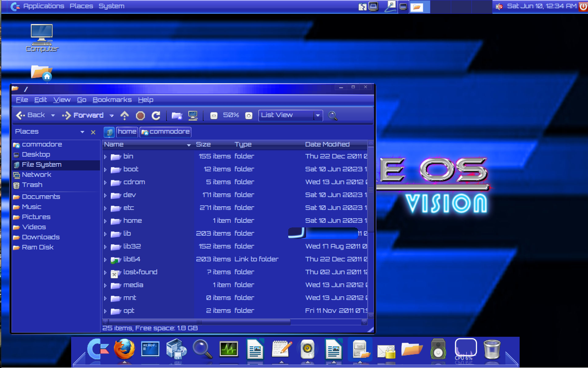Click the red power button in top panel
The height and width of the screenshot is (368, 588).
click(x=583, y=6)
